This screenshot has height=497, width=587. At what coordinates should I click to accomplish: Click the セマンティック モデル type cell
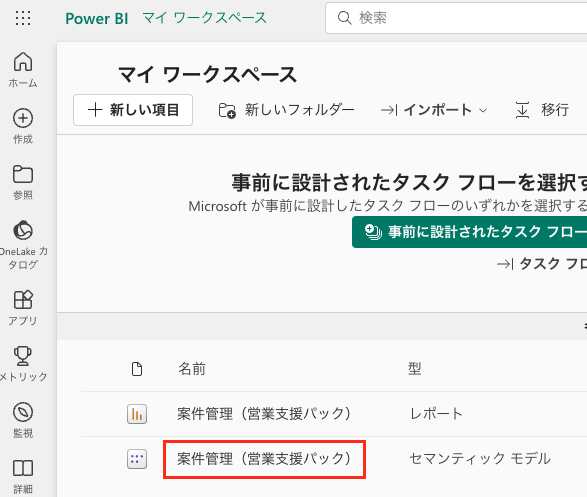(480, 459)
